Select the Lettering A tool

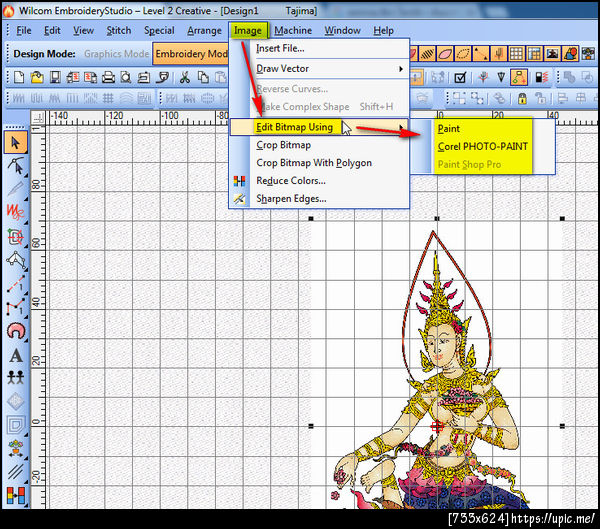(x=15, y=356)
